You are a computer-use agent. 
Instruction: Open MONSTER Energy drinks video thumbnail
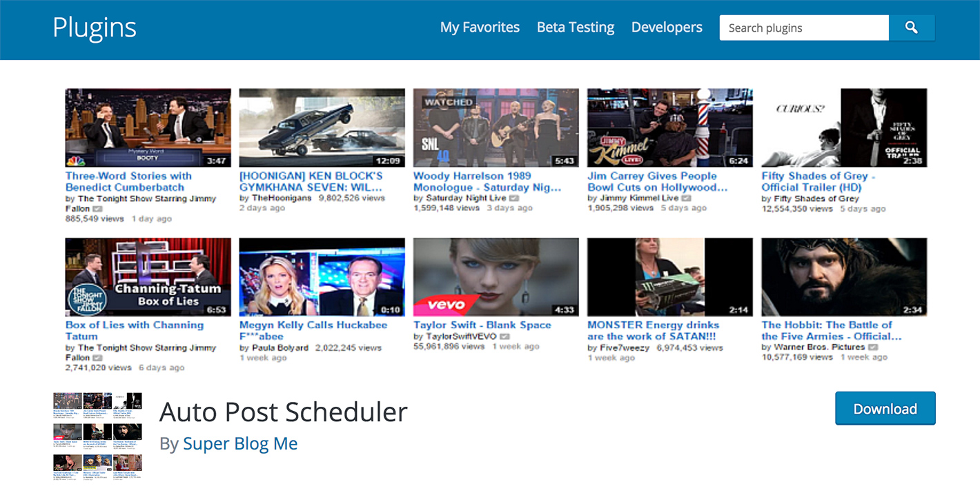[669, 277]
